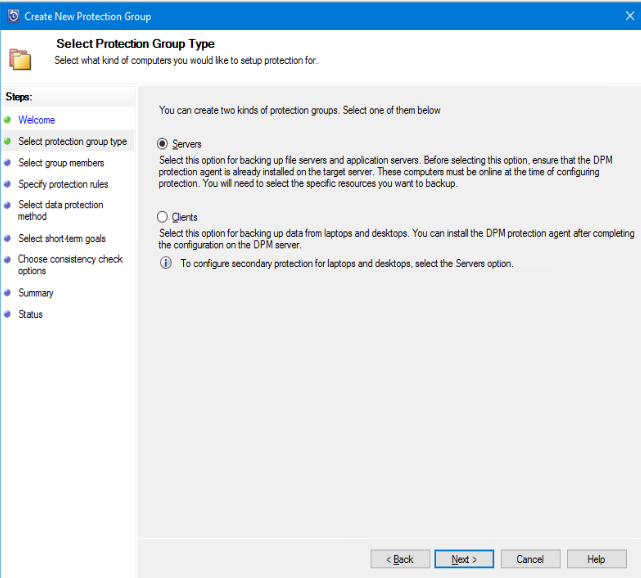Go back with the Back button
641x578 pixels.
pyautogui.click(x=400, y=559)
